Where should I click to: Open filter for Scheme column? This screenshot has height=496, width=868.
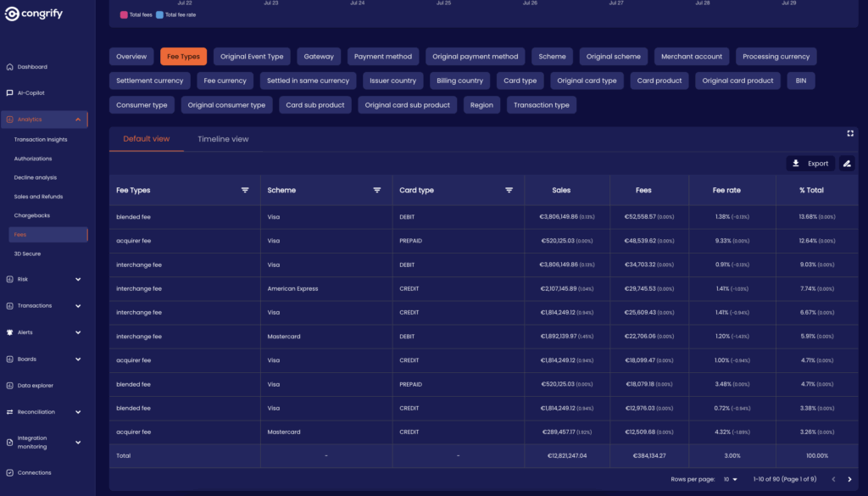[377, 191]
